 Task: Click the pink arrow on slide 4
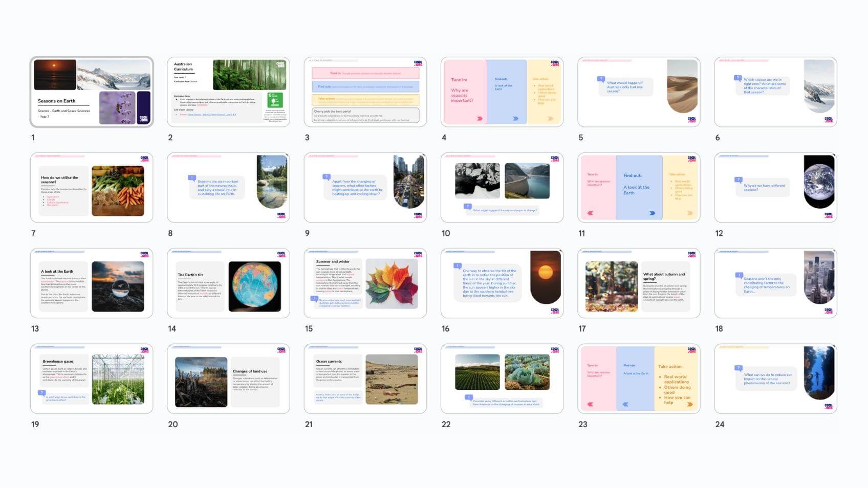point(480,119)
